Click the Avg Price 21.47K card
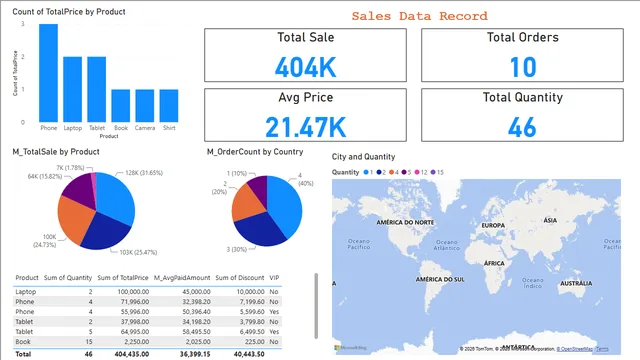 (305, 115)
